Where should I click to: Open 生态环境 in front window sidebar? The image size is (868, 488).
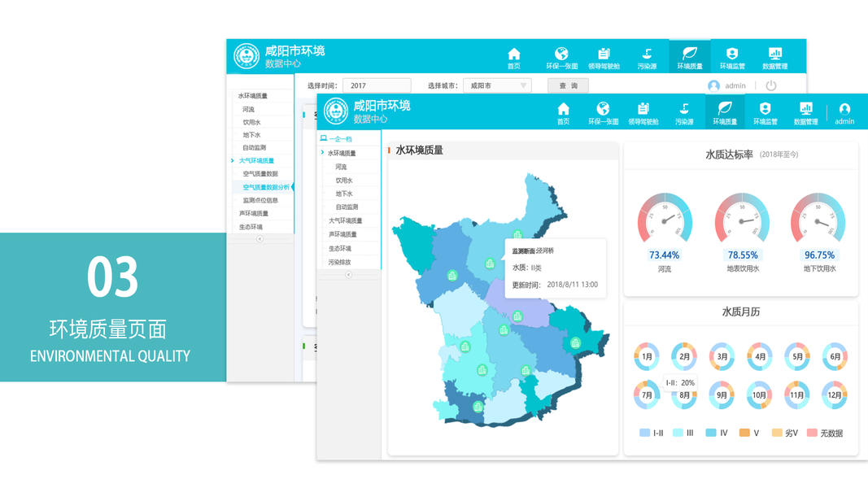pos(339,248)
